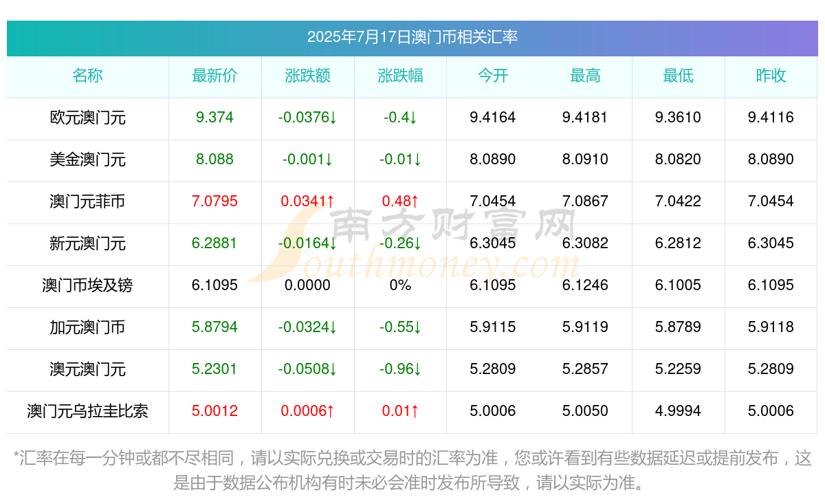Click the high value 6.1246
This screenshot has width=825, height=504.
[x=586, y=285]
